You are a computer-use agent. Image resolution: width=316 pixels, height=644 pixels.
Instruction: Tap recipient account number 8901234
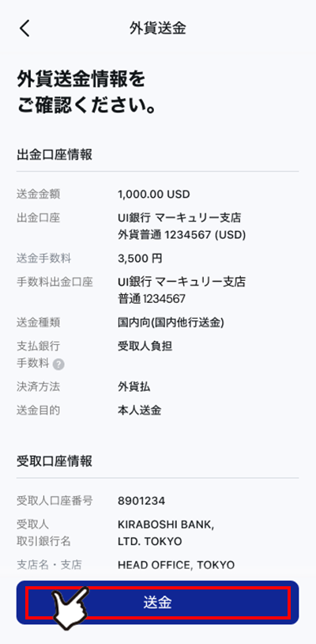coord(141,501)
